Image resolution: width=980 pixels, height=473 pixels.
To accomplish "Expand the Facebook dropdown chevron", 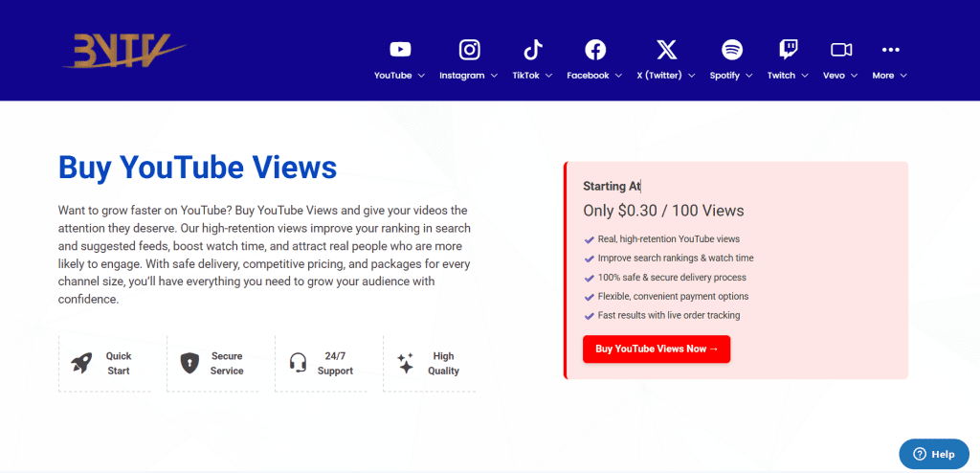I will (618, 76).
